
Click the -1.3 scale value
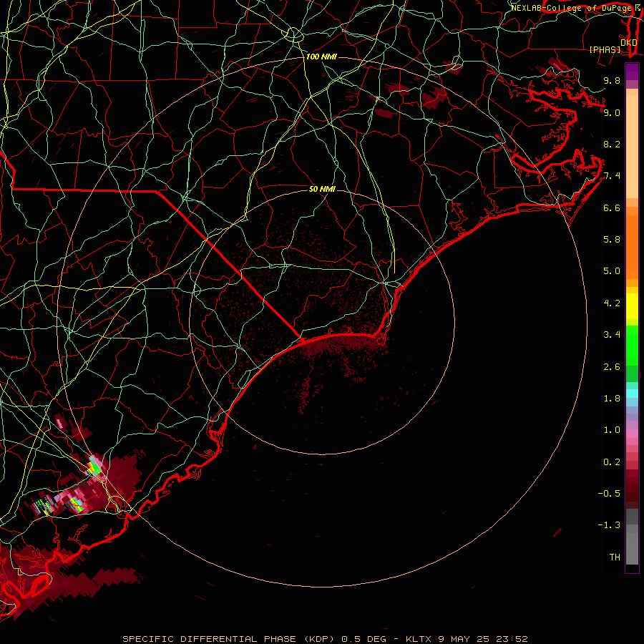[609, 525]
